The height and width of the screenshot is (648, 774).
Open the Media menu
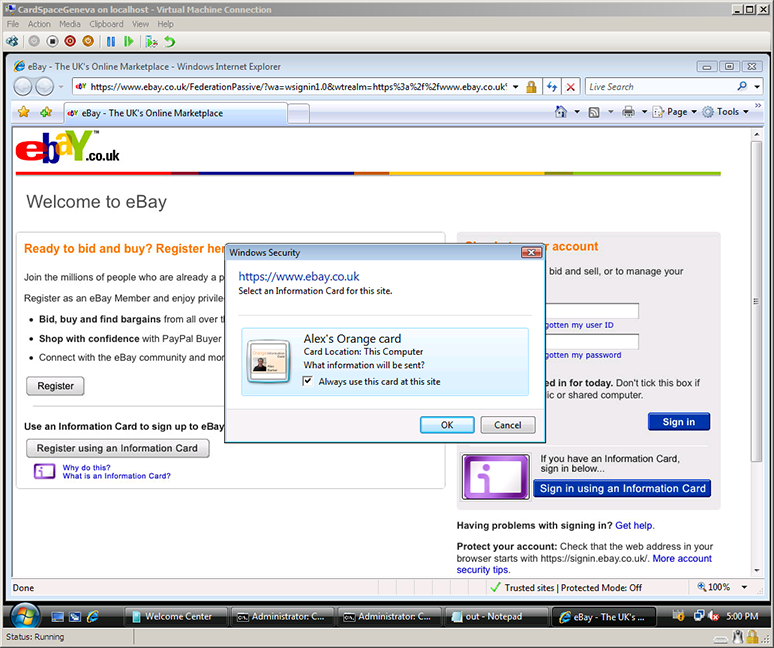click(x=70, y=24)
